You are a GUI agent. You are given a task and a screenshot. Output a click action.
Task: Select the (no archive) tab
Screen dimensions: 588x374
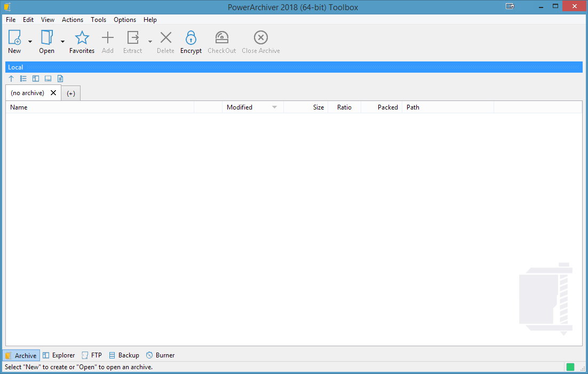(x=27, y=93)
